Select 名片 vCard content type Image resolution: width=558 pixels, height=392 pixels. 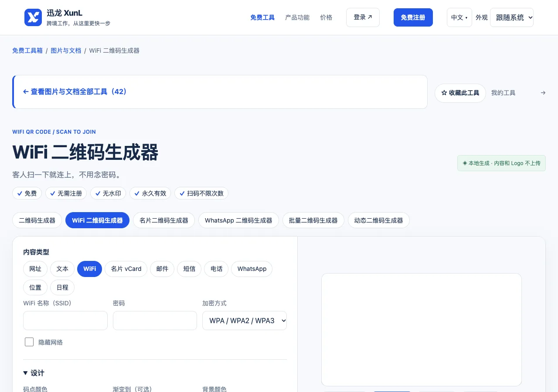point(126,269)
